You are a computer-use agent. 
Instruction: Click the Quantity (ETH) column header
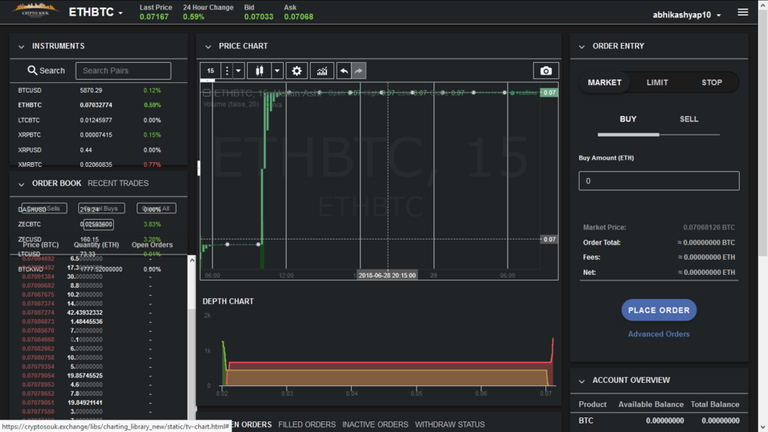click(x=96, y=244)
